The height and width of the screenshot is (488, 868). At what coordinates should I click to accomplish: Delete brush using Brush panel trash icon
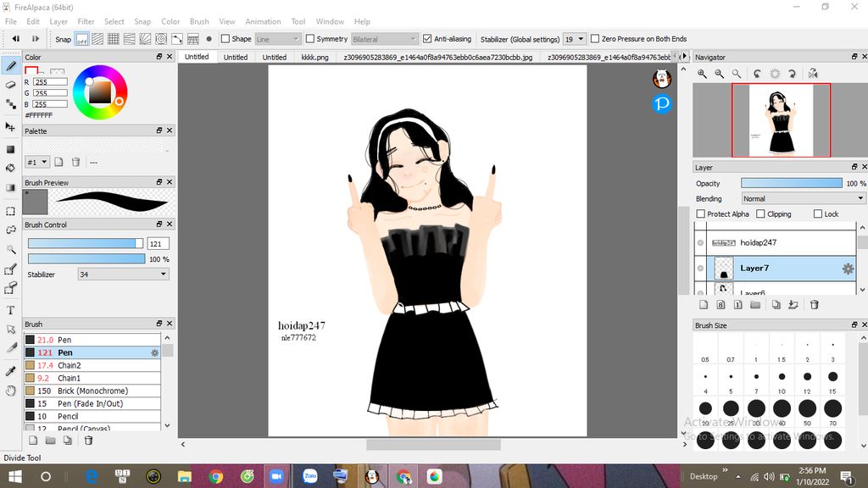88,441
